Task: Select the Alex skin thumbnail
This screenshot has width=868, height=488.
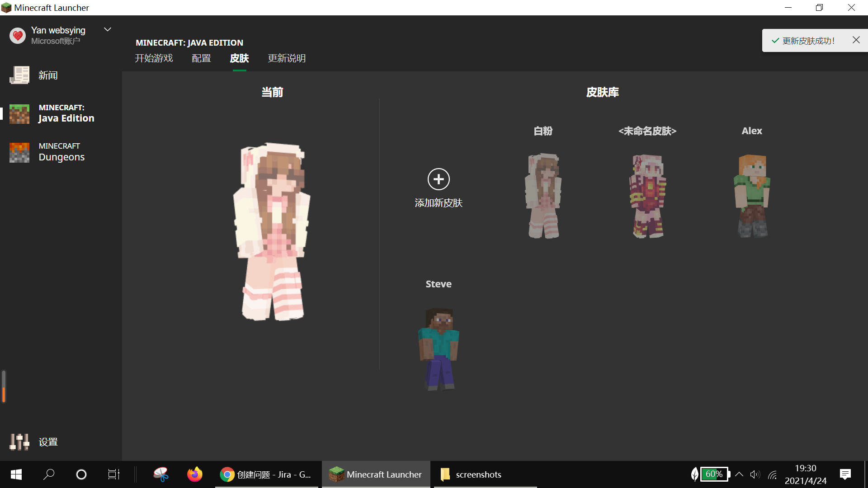Action: (x=751, y=195)
